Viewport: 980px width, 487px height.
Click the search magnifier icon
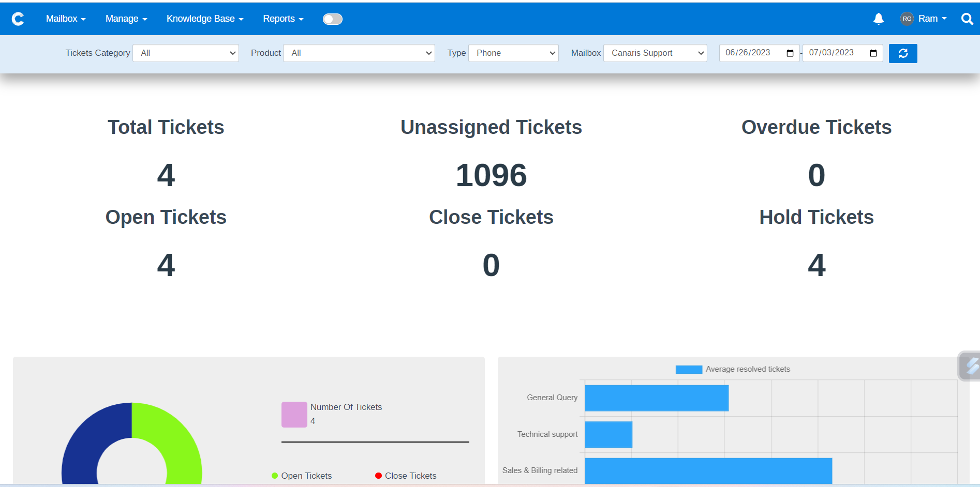click(967, 19)
